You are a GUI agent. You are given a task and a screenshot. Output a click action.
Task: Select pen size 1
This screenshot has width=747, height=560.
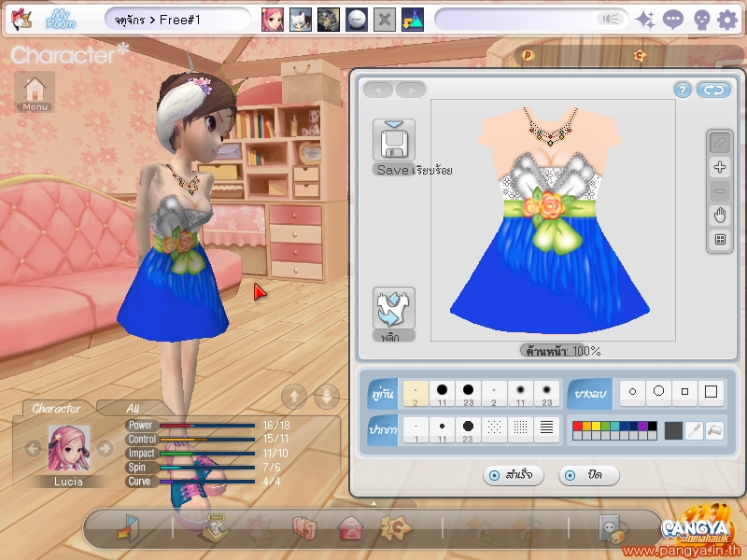416,430
